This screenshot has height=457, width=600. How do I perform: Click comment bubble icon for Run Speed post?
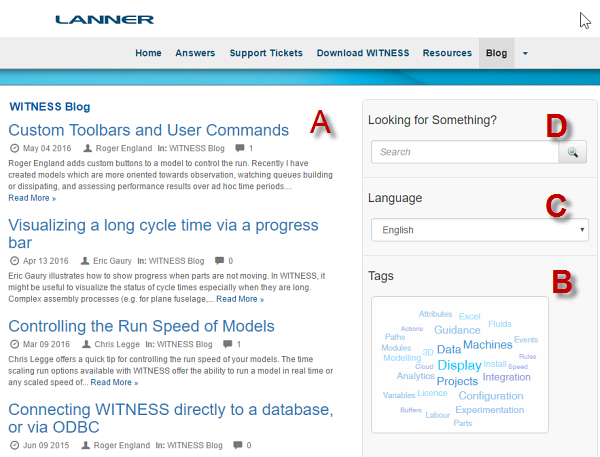[x=228, y=344]
